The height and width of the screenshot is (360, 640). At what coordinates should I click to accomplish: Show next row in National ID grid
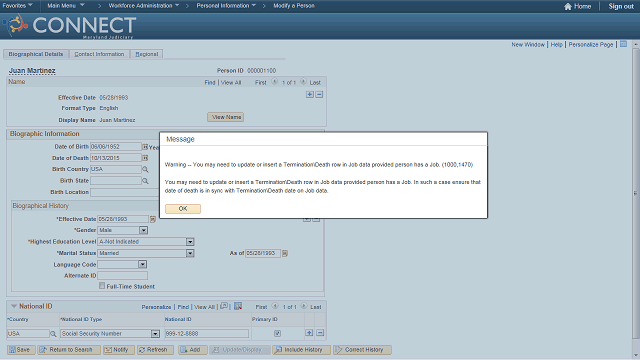[x=304, y=306]
